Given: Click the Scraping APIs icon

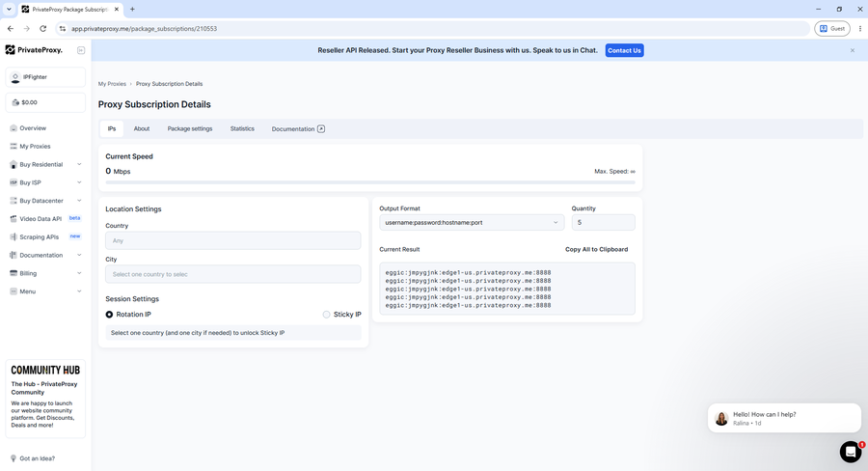Looking at the screenshot, I should 14,237.
